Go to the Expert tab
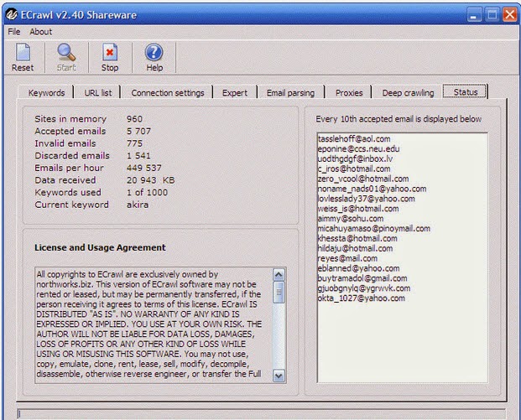Image resolution: width=521 pixels, height=420 pixels. pyautogui.click(x=235, y=92)
